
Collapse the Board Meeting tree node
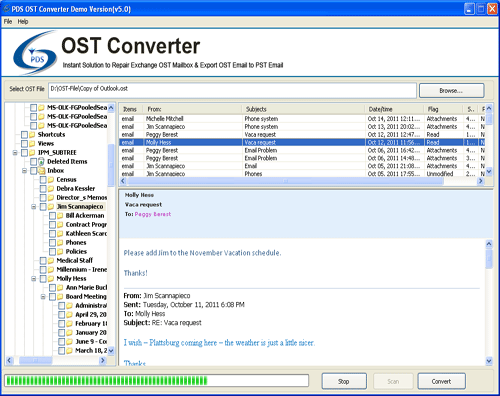43,297
